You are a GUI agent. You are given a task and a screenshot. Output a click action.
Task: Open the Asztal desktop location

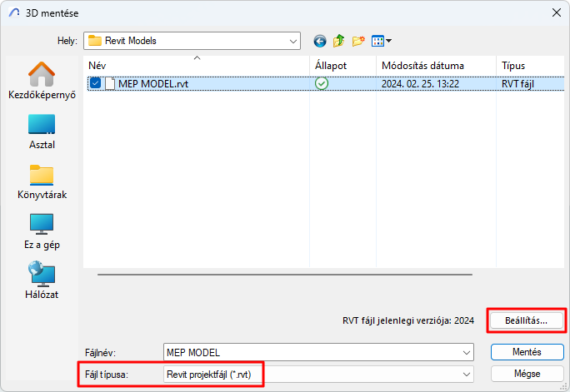(x=42, y=131)
